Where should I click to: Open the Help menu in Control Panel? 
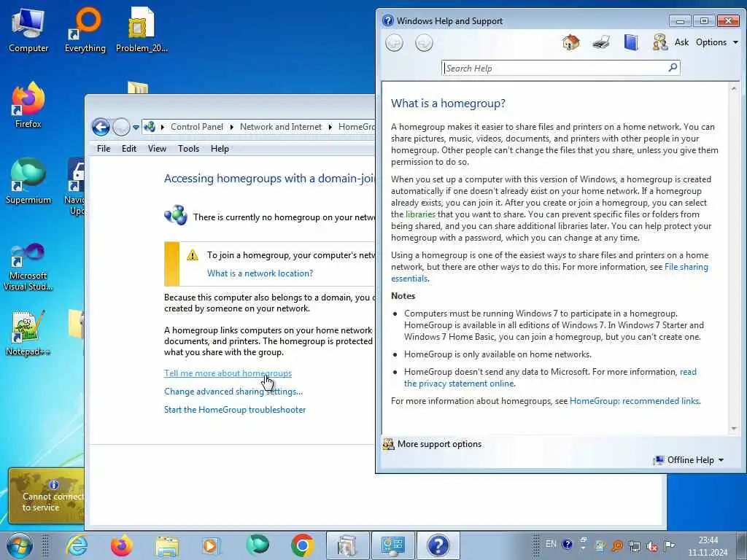tap(220, 149)
